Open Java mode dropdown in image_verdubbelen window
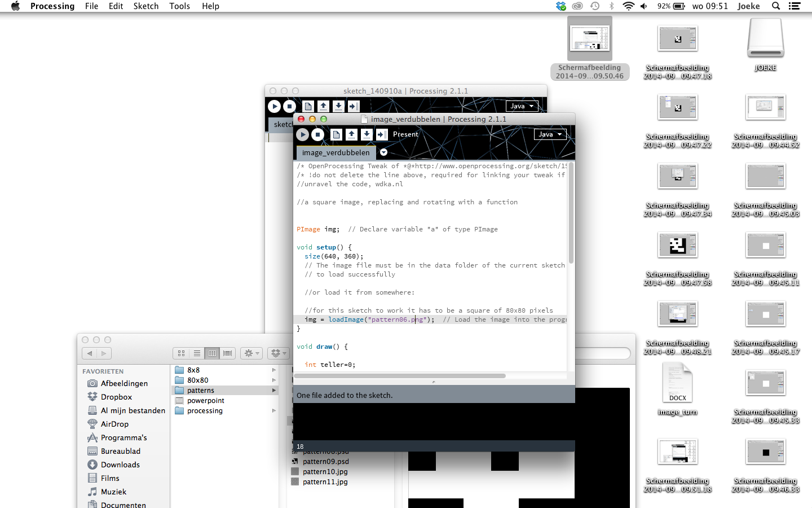Viewport: 812px width, 508px height. coord(550,134)
